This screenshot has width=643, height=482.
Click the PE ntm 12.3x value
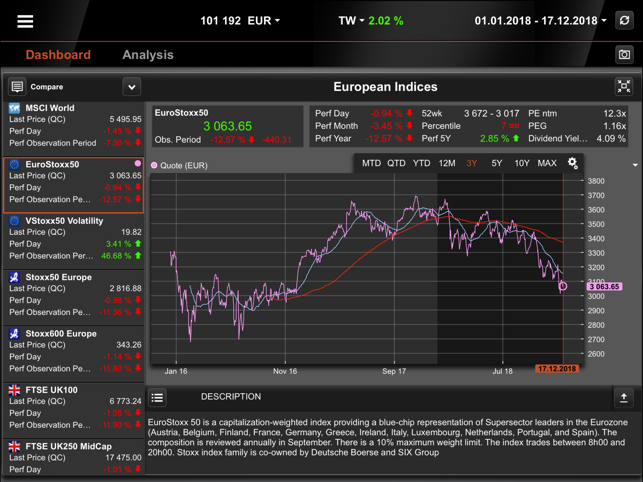point(614,113)
